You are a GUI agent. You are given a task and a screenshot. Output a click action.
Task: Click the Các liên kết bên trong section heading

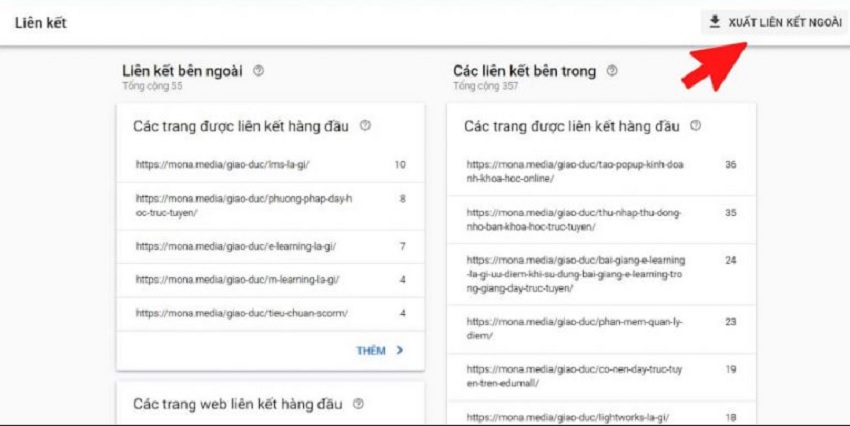tap(524, 71)
